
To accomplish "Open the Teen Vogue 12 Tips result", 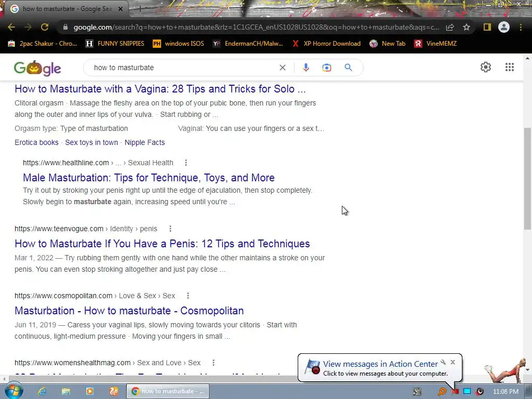I will 162,244.
